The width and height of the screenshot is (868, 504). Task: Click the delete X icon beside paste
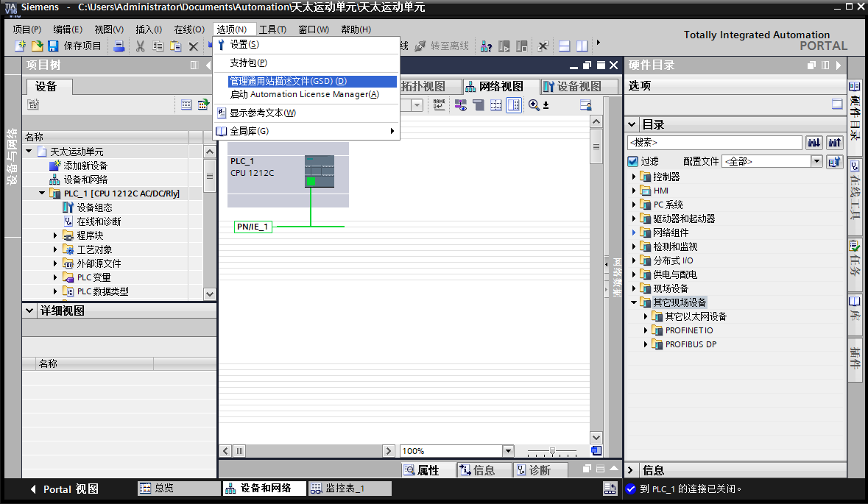193,46
